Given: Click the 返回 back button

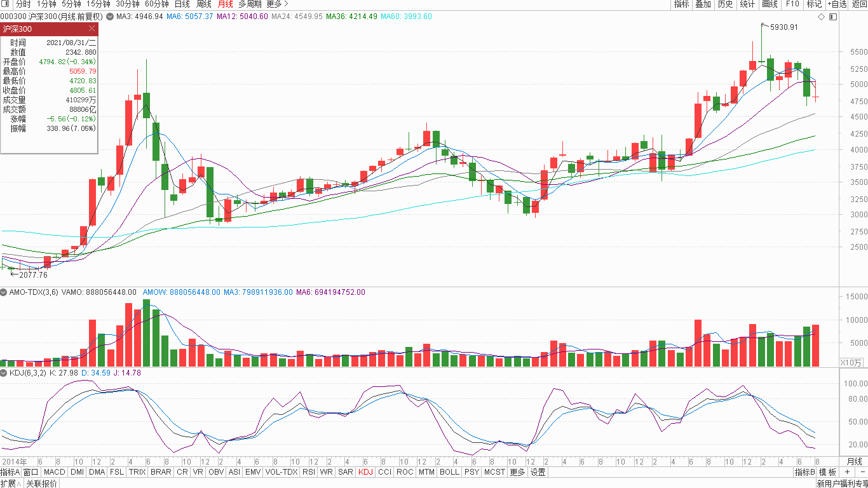Looking at the screenshot, I should [859, 4].
